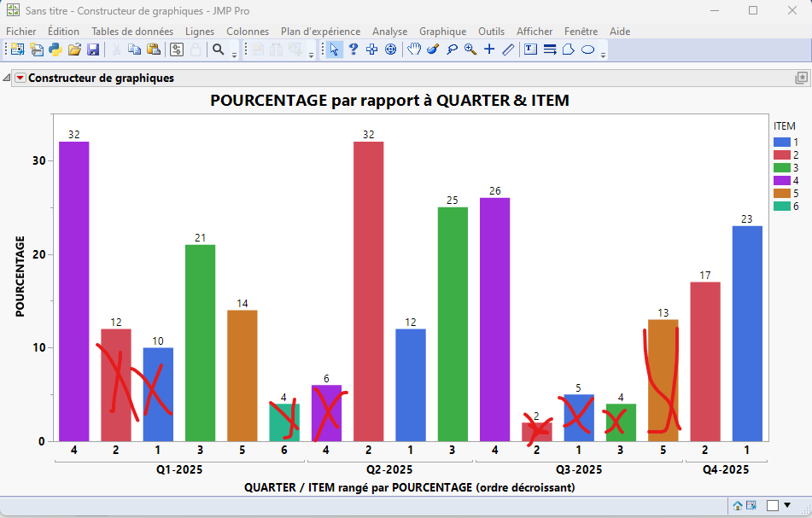Select the Annotate text tool

529,49
